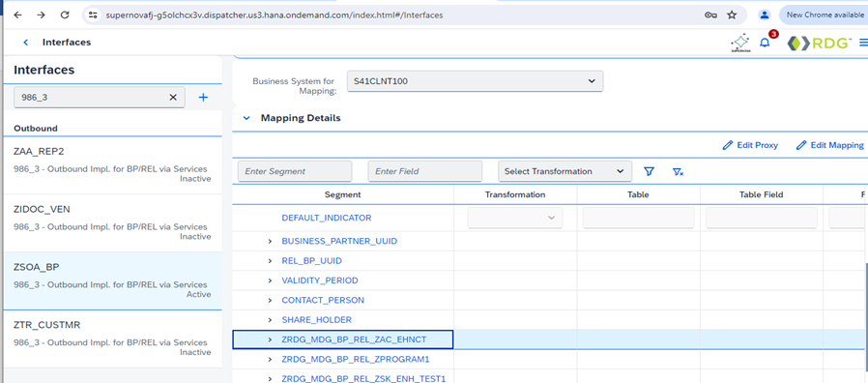This screenshot has width=868, height=383.
Task: Open ZRDG_MDG_BP_REL_ZAC_EHNCT link
Action: 355,339
